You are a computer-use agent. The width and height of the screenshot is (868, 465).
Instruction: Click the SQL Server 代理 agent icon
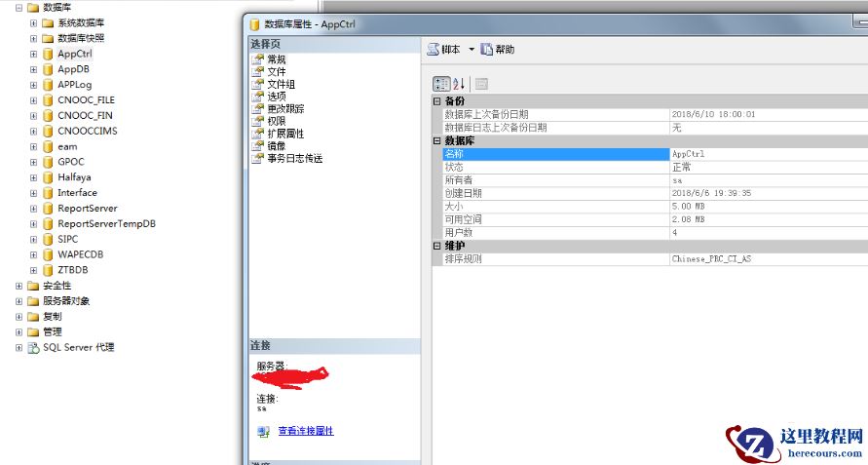point(34,348)
